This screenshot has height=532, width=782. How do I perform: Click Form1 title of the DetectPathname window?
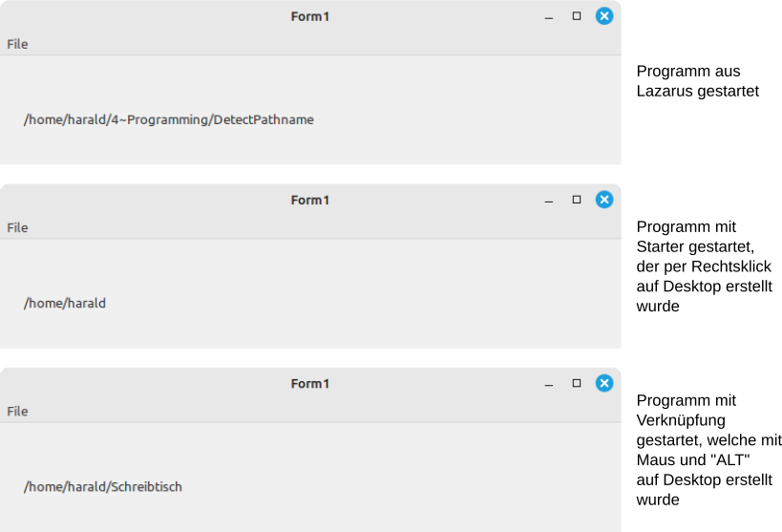coord(310,16)
